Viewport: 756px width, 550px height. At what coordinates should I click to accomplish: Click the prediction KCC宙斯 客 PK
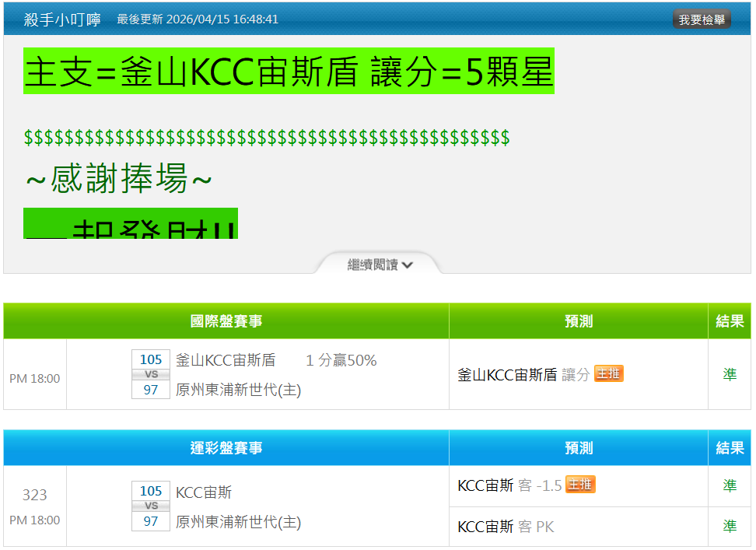(506, 527)
